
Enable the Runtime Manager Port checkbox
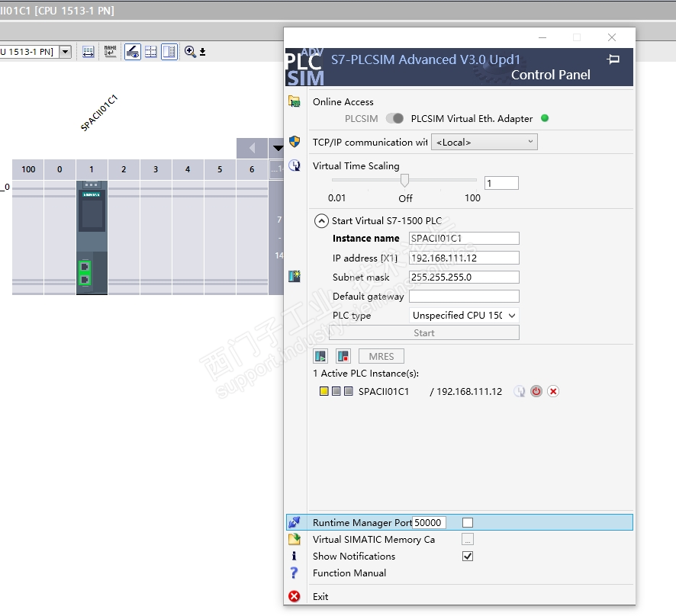[x=468, y=522]
